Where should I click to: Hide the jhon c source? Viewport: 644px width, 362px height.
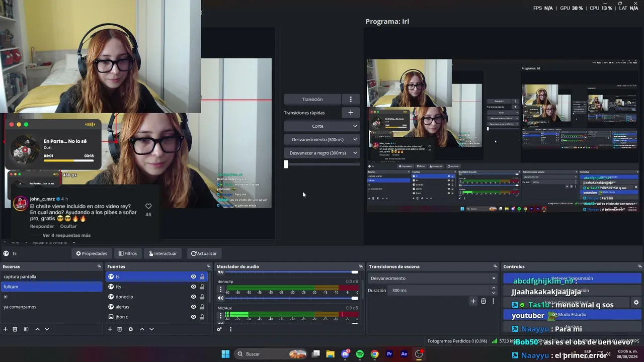(193, 317)
